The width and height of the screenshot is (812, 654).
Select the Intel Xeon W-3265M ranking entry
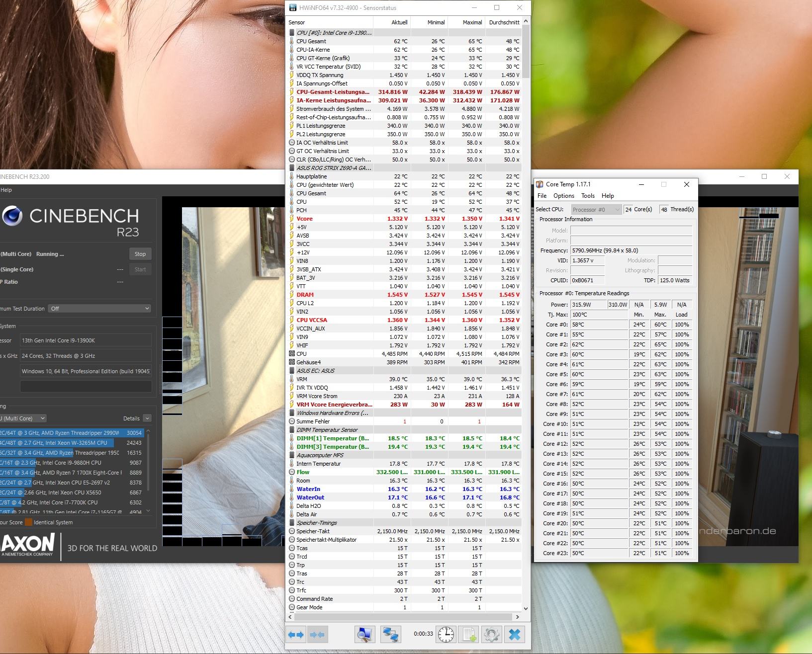coord(72,443)
